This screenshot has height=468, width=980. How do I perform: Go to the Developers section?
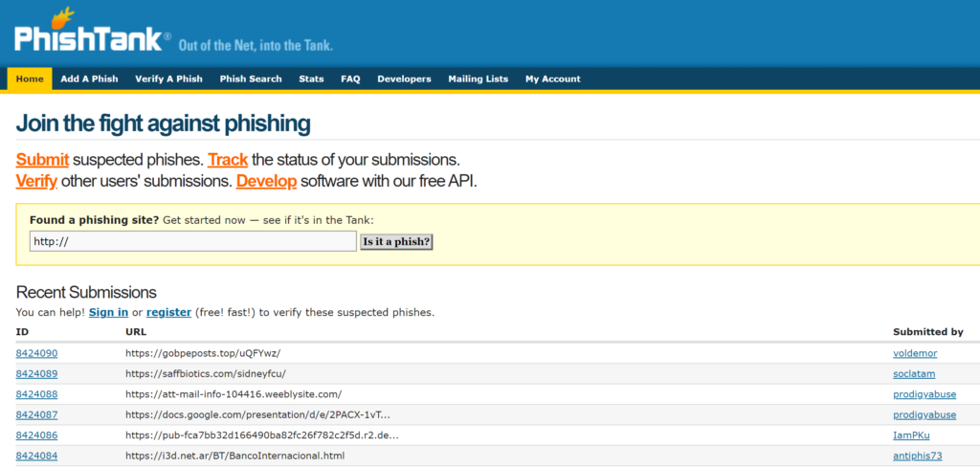coord(405,78)
